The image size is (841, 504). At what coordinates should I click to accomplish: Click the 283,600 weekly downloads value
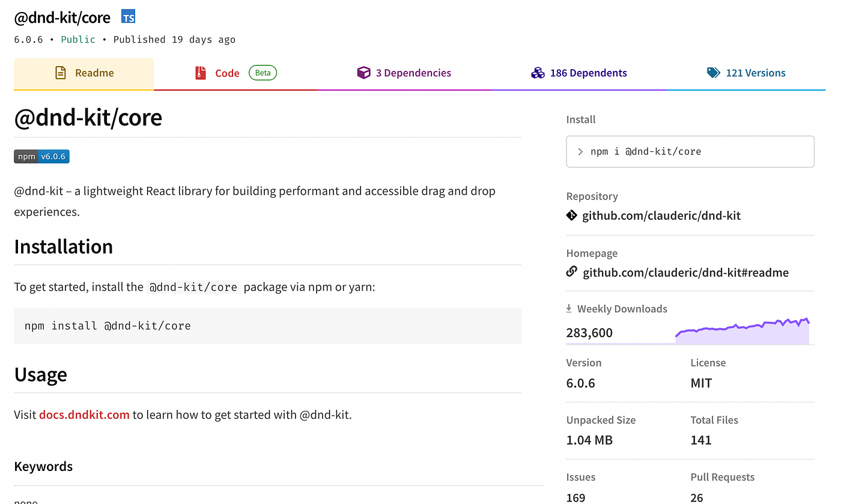pos(589,333)
